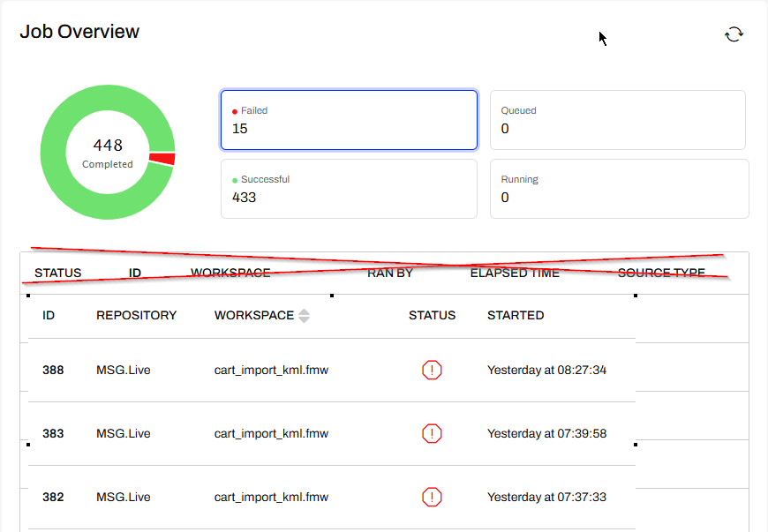Click failed status icon for job 382
This screenshot has width=768, height=532.
click(432, 498)
